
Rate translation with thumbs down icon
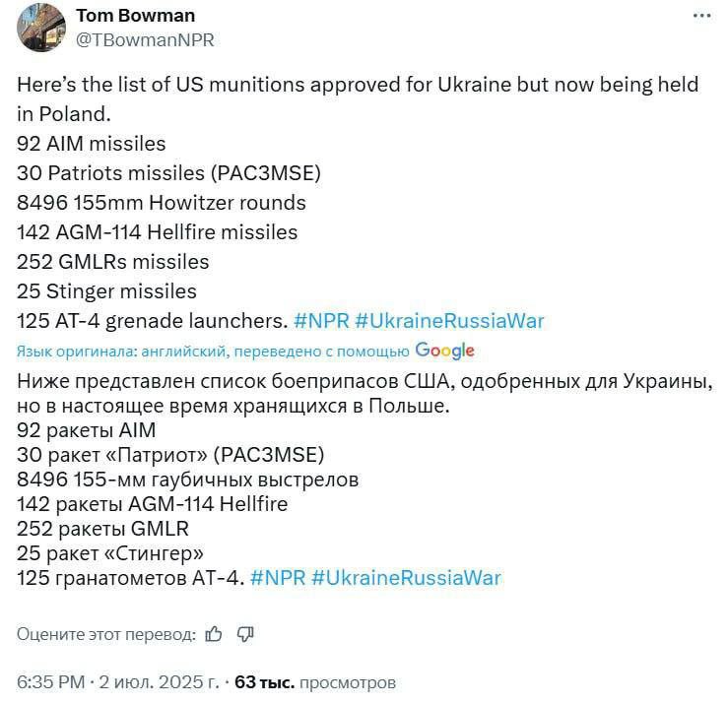245,634
